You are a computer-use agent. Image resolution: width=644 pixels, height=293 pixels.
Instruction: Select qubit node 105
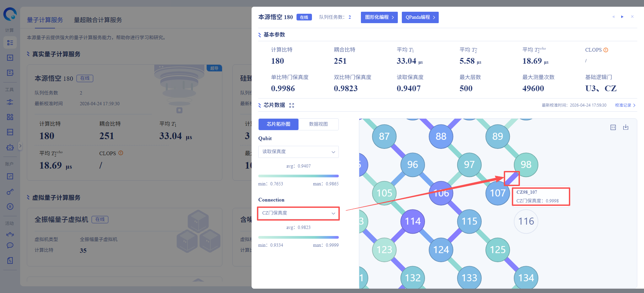point(384,193)
